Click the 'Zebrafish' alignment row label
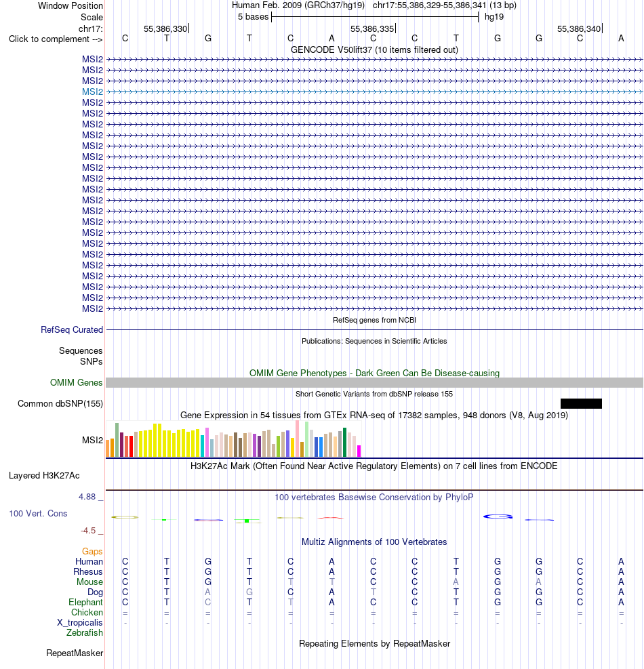The width and height of the screenshot is (644, 669). tap(85, 632)
